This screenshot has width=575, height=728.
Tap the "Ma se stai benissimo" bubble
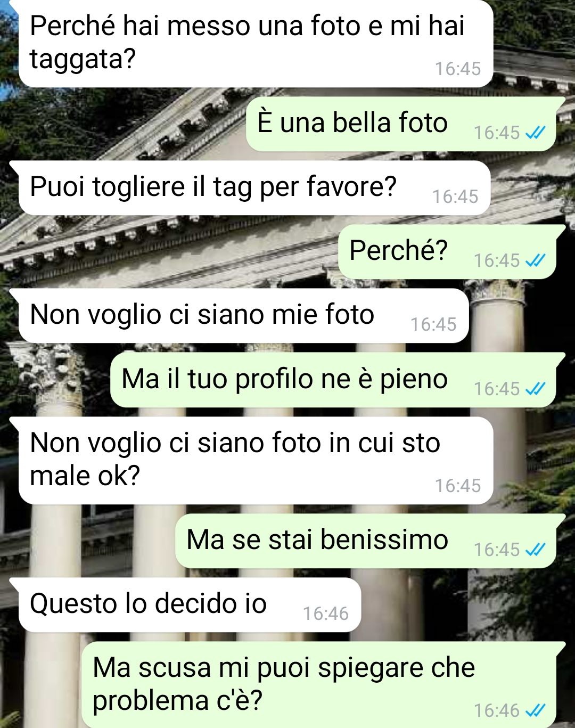366,541
